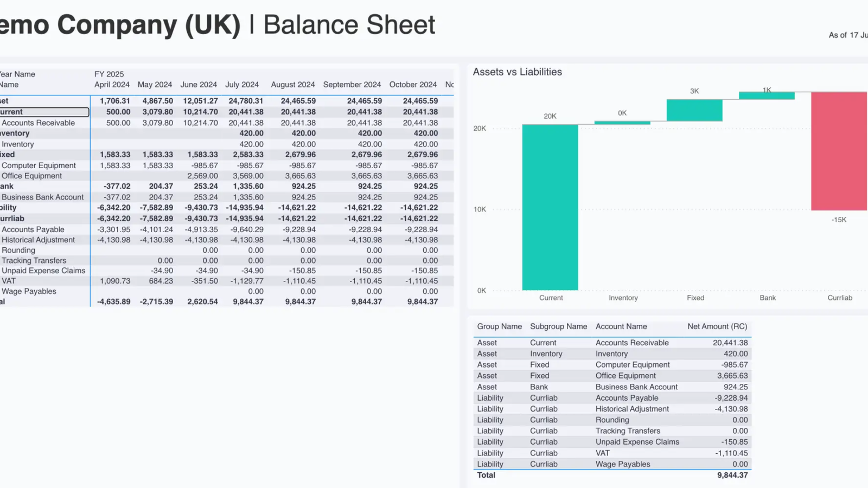Click the Current axis label in chart
This screenshot has height=488, width=868.
point(551,298)
